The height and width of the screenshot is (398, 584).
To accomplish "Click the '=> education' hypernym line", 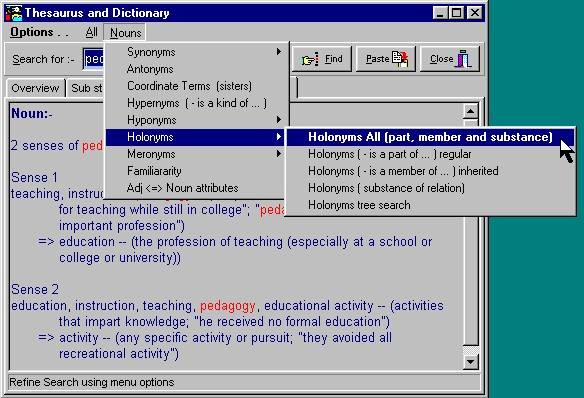I will click(x=235, y=242).
